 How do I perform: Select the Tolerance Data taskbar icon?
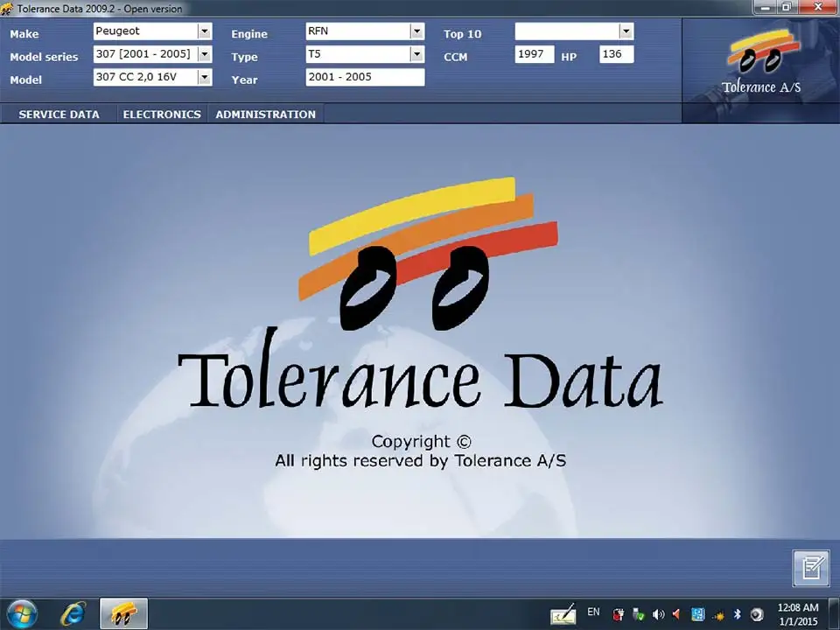click(123, 612)
